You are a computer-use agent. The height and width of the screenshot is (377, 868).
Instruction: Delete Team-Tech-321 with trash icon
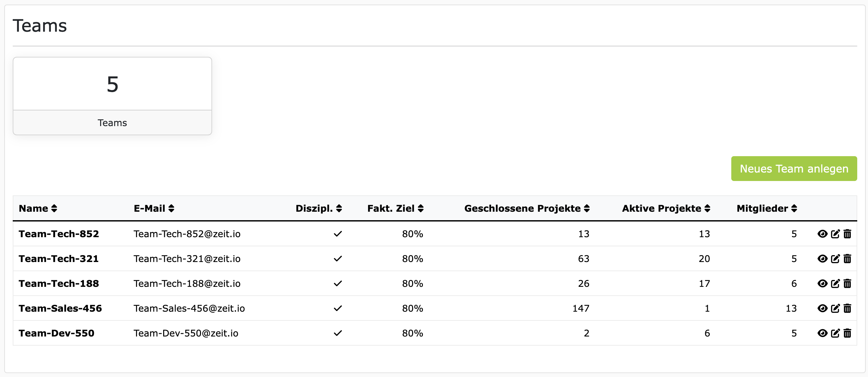tap(847, 259)
